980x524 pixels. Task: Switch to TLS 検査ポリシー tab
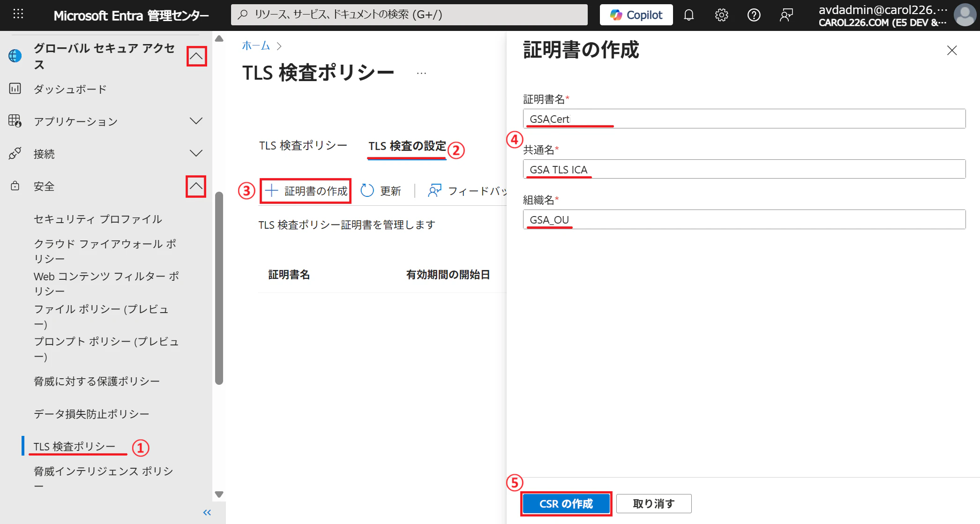pos(303,146)
